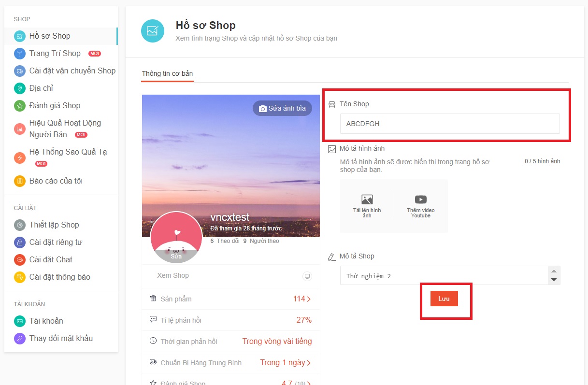
Task: Select the Địa chỉ location pin icon
Action: [x=19, y=88]
